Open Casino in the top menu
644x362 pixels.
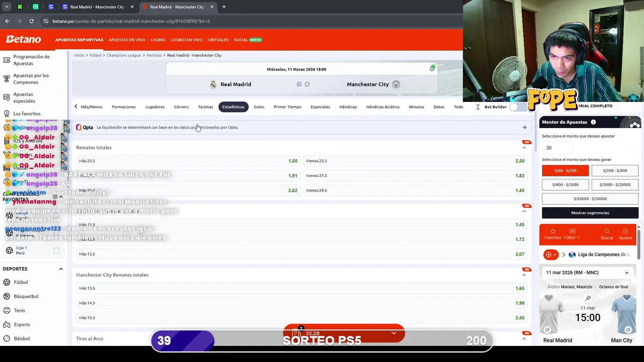coord(158,40)
